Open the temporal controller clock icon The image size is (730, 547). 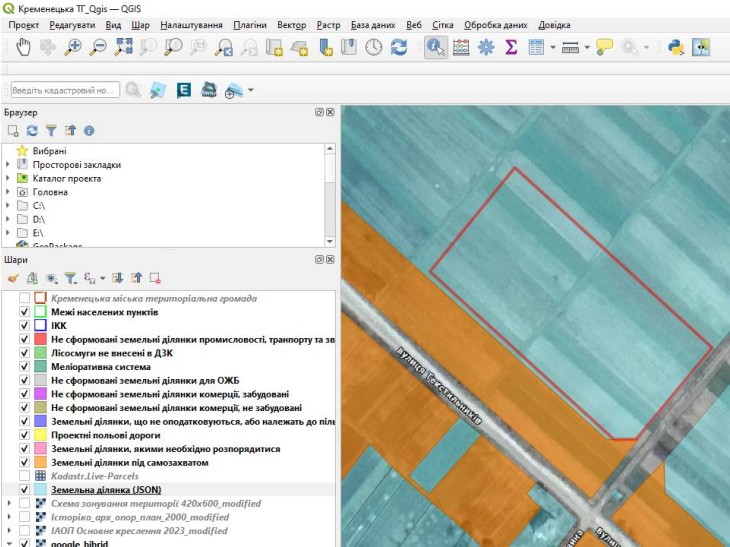(x=373, y=47)
